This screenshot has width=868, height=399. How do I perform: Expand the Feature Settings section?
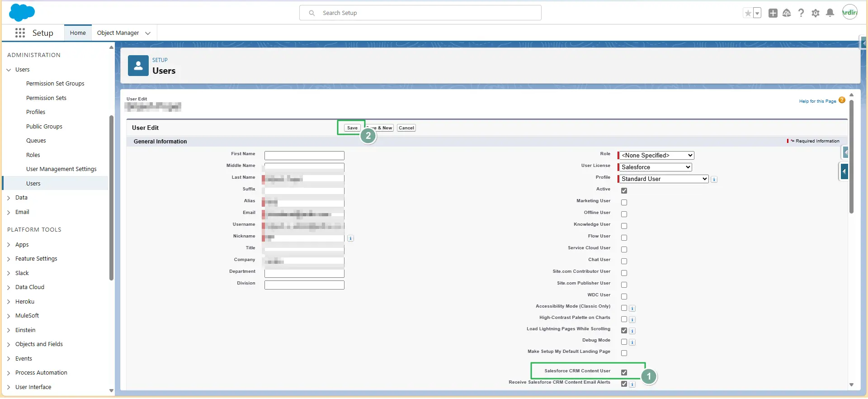click(x=9, y=259)
